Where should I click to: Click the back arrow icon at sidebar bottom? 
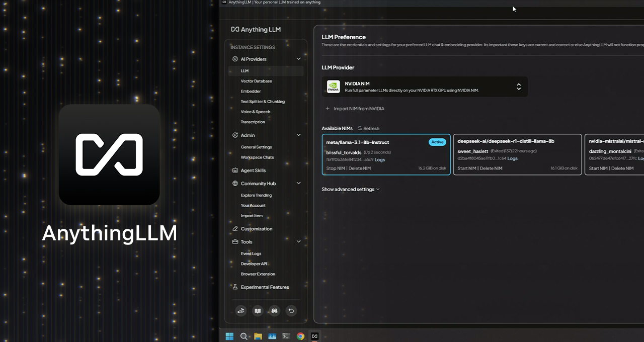[291, 311]
